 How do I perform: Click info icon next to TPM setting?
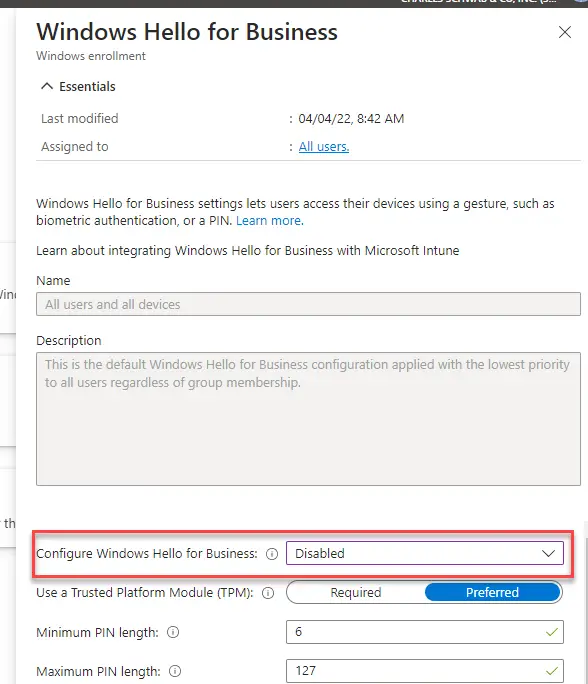pyautogui.click(x=268, y=593)
